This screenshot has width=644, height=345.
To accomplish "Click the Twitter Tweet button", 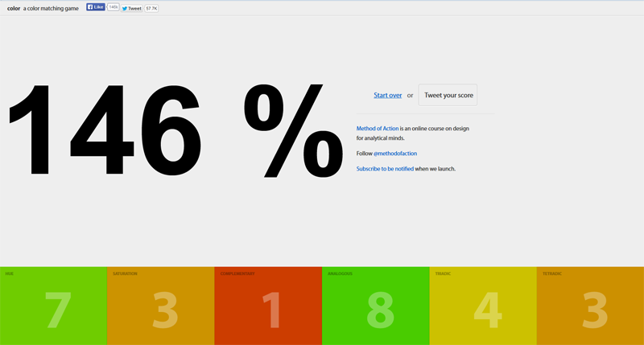I will [131, 8].
